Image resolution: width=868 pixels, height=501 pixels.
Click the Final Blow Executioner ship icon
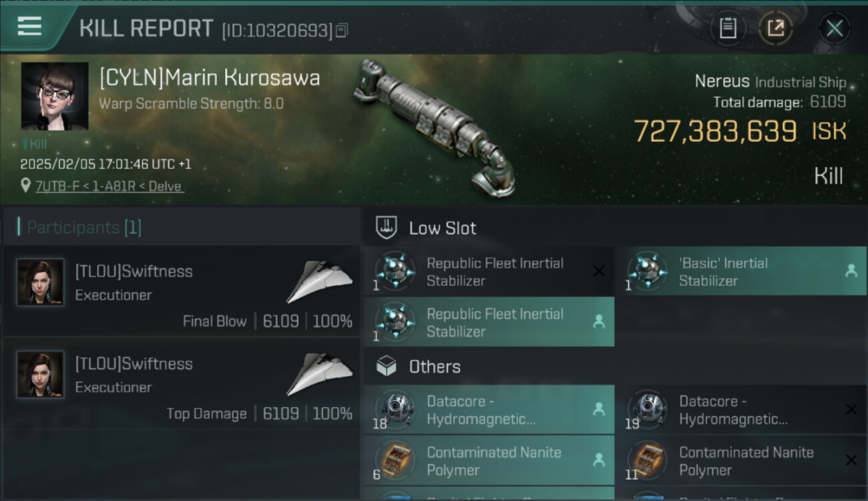pos(320,283)
